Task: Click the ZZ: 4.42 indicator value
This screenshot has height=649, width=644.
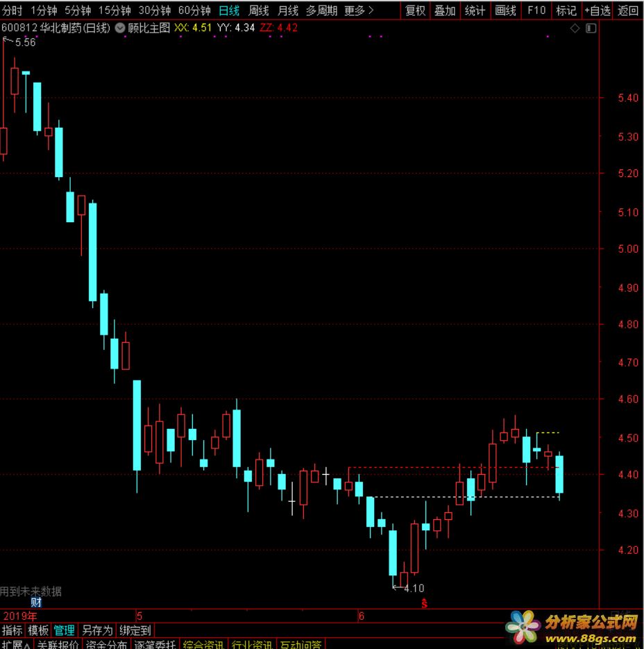Action: pyautogui.click(x=278, y=28)
